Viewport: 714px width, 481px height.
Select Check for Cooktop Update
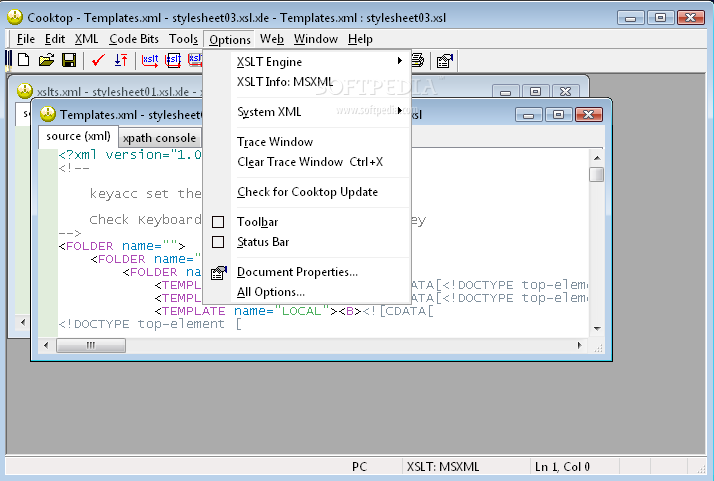click(307, 192)
